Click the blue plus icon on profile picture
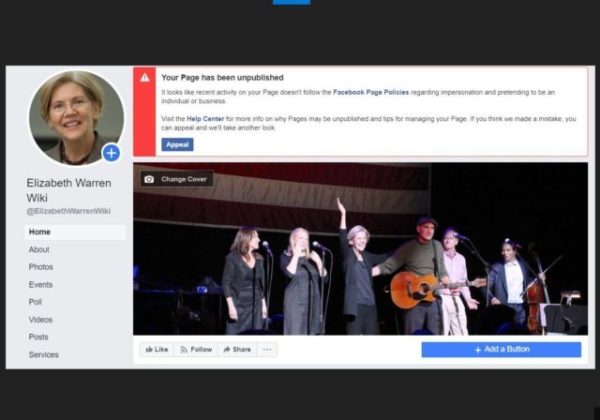The height and width of the screenshot is (420, 600). tap(111, 153)
